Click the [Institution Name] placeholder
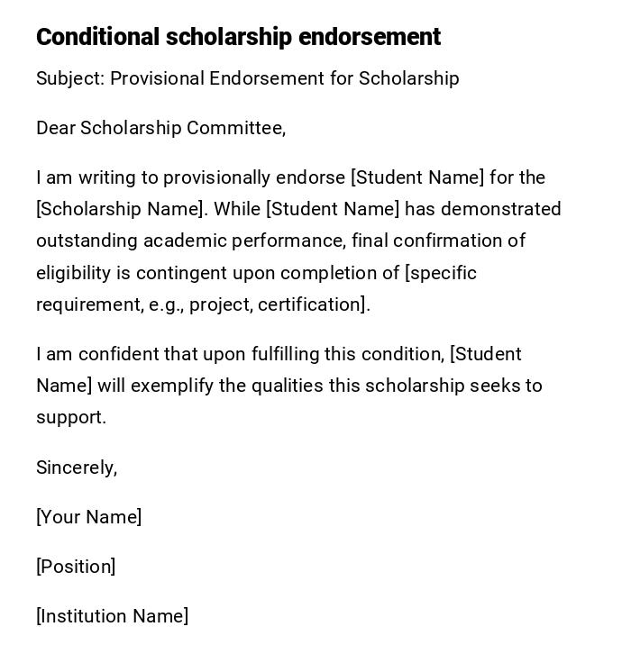Screen dimensions: 631x672 coord(112,616)
